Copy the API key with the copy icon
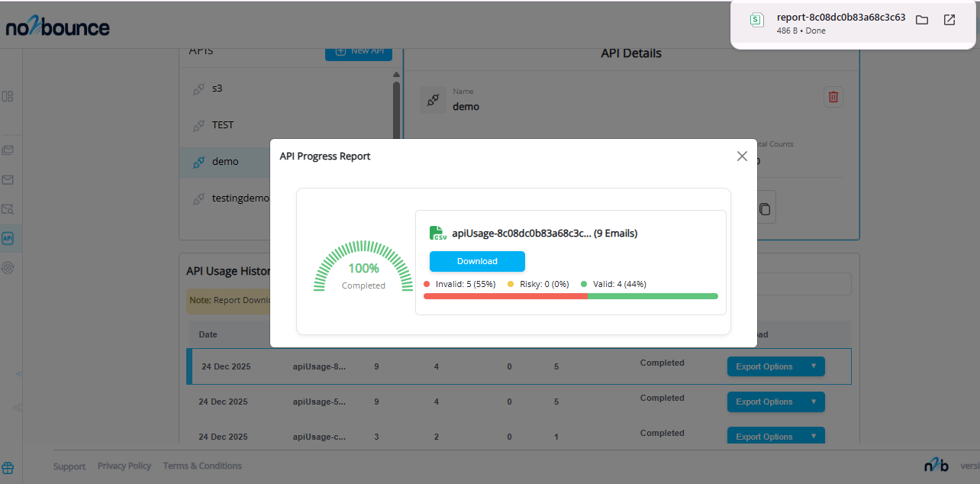The height and width of the screenshot is (484, 980). click(x=765, y=207)
